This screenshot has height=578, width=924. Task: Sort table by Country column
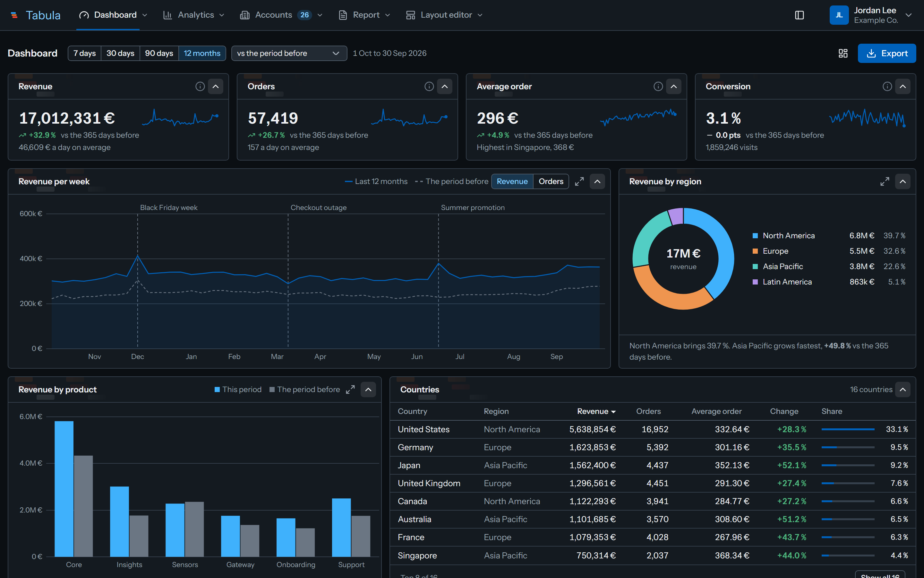click(412, 411)
